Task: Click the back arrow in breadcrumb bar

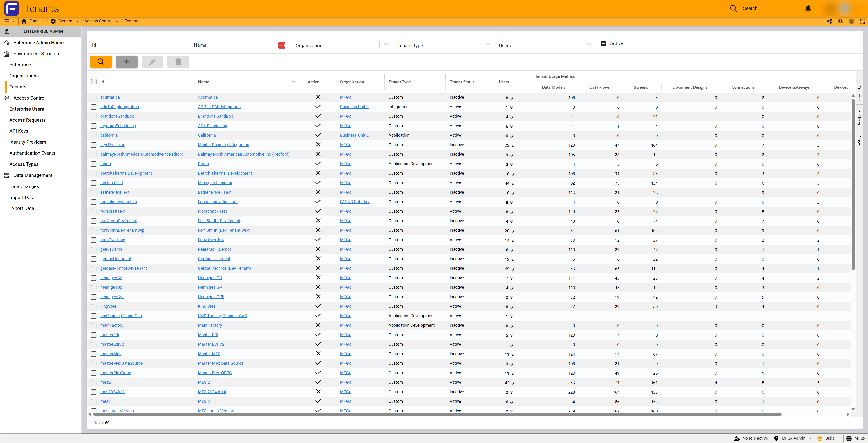Action: 14,21
